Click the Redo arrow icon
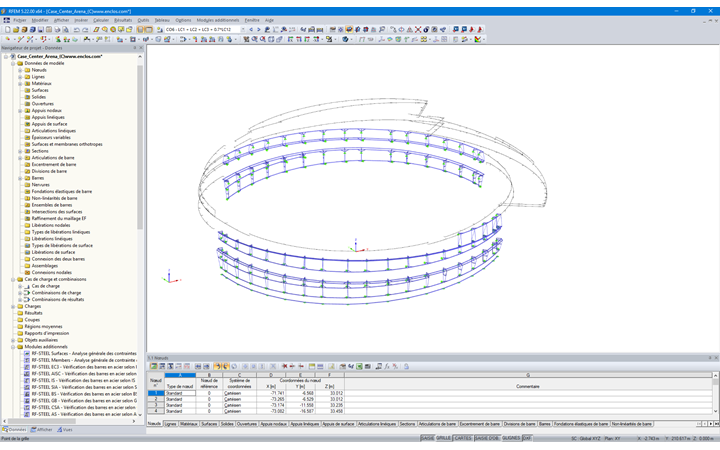The height and width of the screenshot is (450, 720). [85, 29]
